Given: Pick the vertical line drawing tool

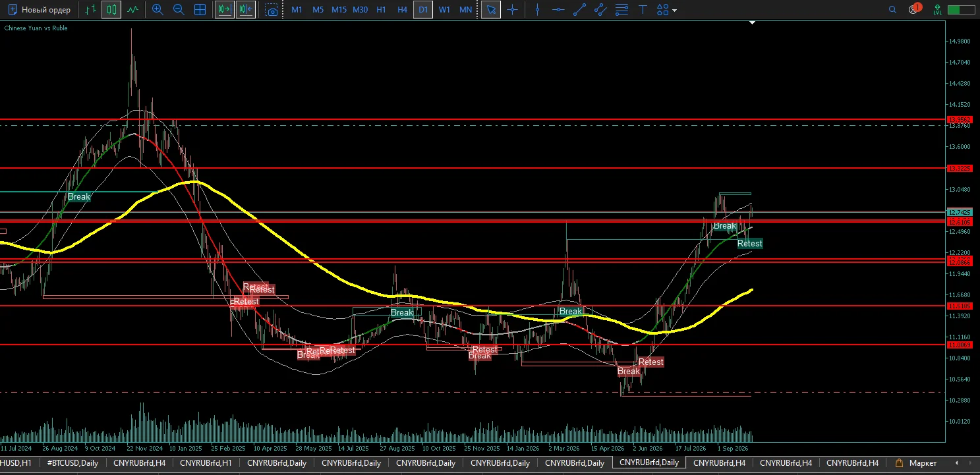Looking at the screenshot, I should [x=538, y=10].
